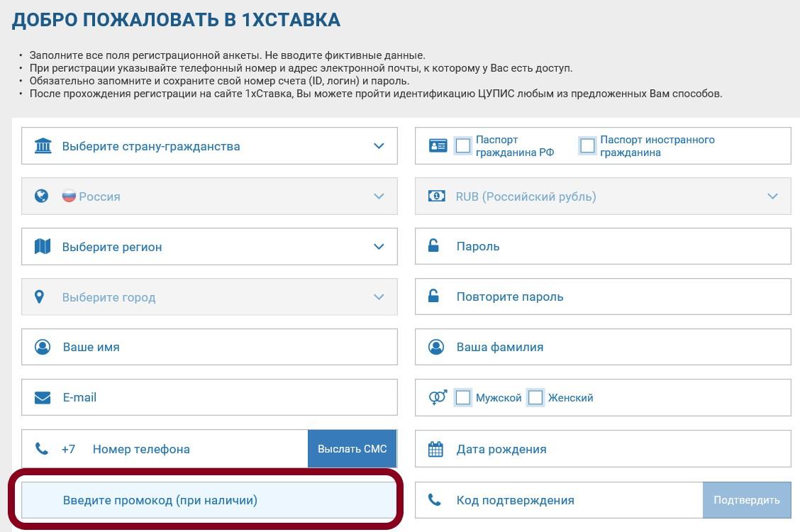Click the ID card icon near passport checkboxes
Viewport: 800px width, 532px height.
point(438,144)
